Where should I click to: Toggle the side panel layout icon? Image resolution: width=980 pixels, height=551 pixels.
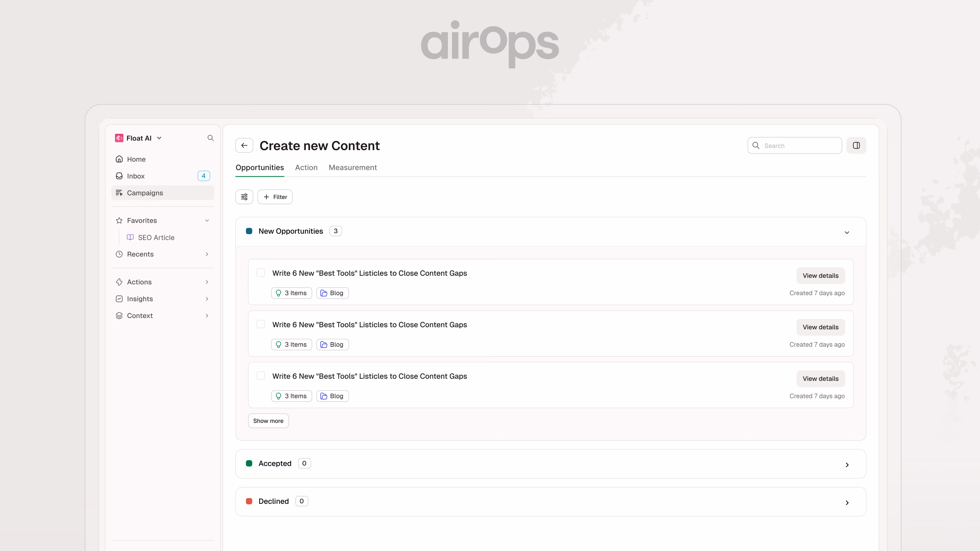click(x=856, y=145)
